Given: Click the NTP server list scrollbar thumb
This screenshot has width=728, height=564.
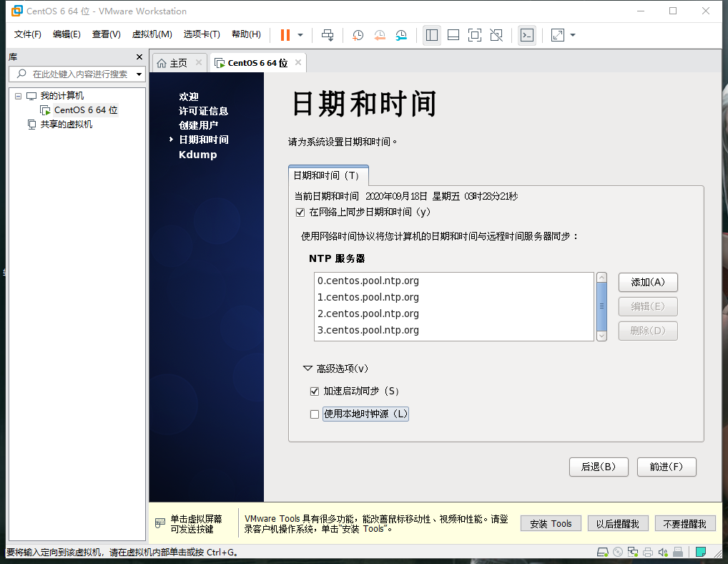Looking at the screenshot, I should click(x=601, y=306).
